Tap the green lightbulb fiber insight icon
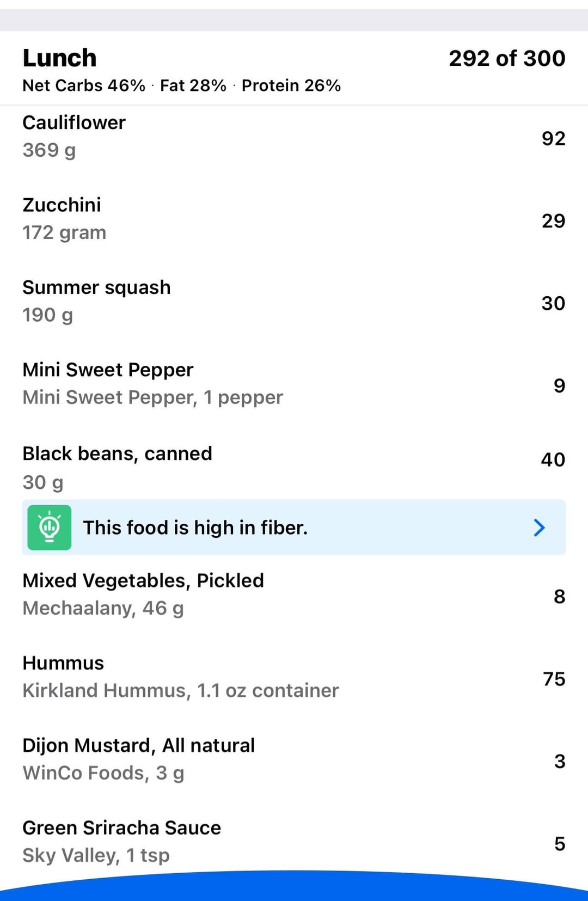The height and width of the screenshot is (901, 588). (50, 527)
